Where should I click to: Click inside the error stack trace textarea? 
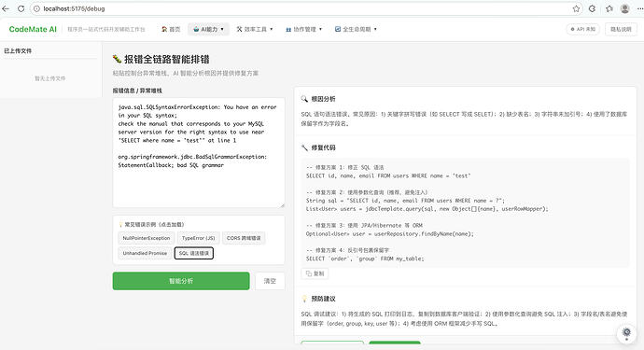pos(199,152)
